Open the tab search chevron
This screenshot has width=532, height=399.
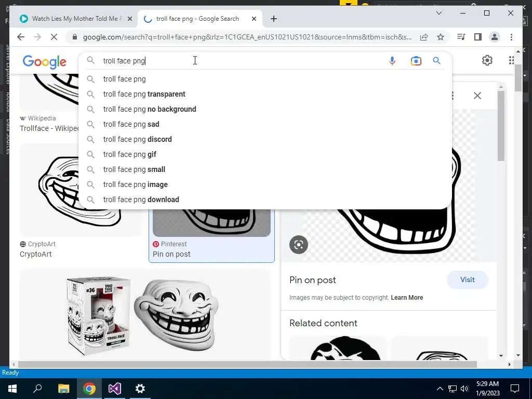[x=438, y=13]
